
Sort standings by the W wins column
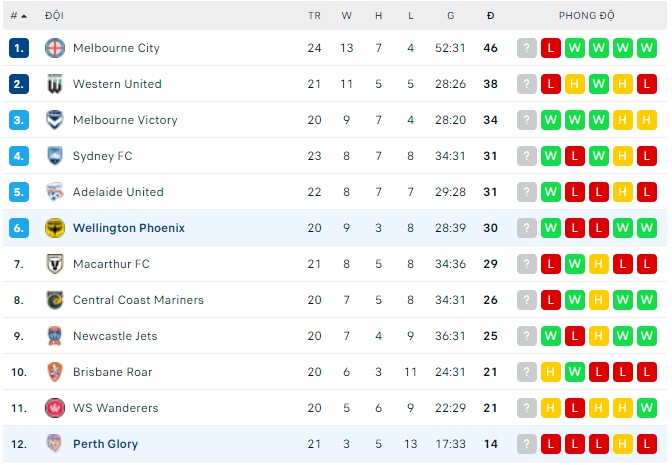[346, 16]
